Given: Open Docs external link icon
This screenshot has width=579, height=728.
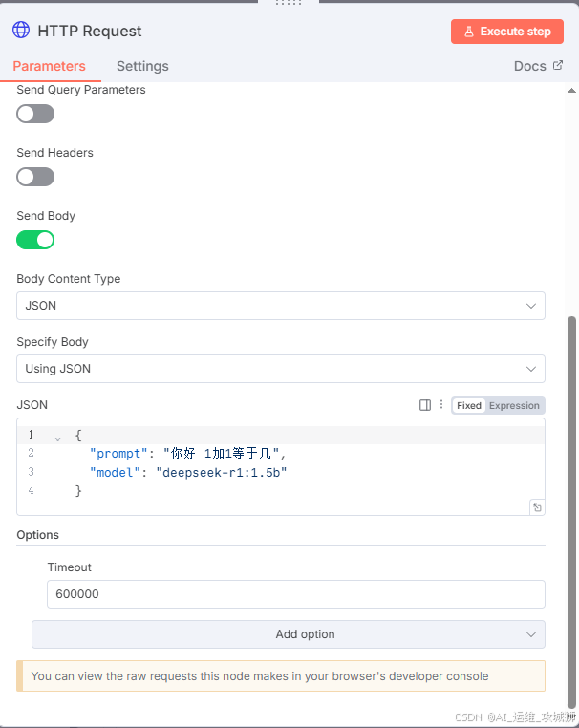Looking at the screenshot, I should [558, 66].
